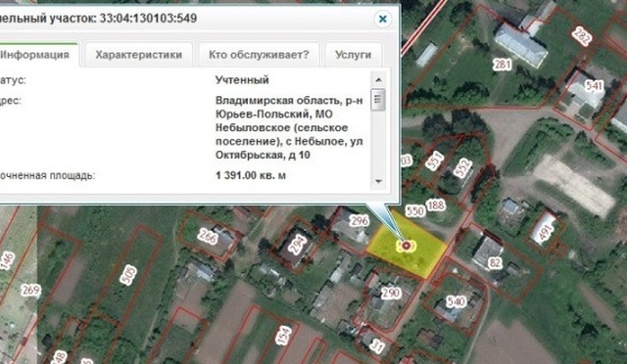Open the Кто обслуживает? tab
Viewport: 627px width, 364px height.
point(259,55)
